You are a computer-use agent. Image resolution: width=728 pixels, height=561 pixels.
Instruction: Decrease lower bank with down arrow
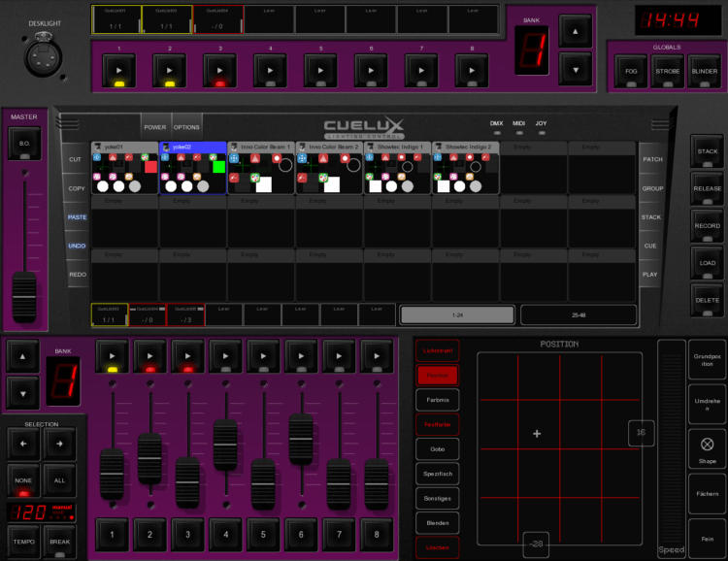click(x=23, y=392)
